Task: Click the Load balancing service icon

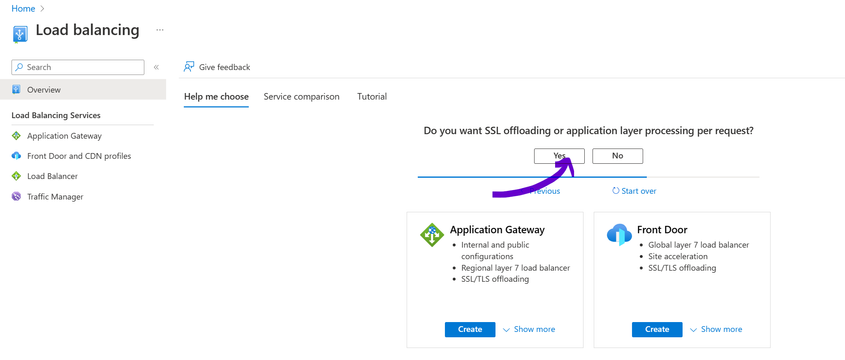Action: (20, 34)
